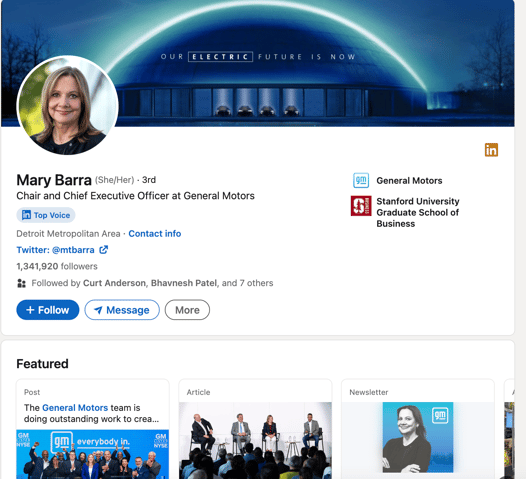Click the external link icon beside @mtbarra
Image resolution: width=526 pixels, height=479 pixels.
coord(104,250)
